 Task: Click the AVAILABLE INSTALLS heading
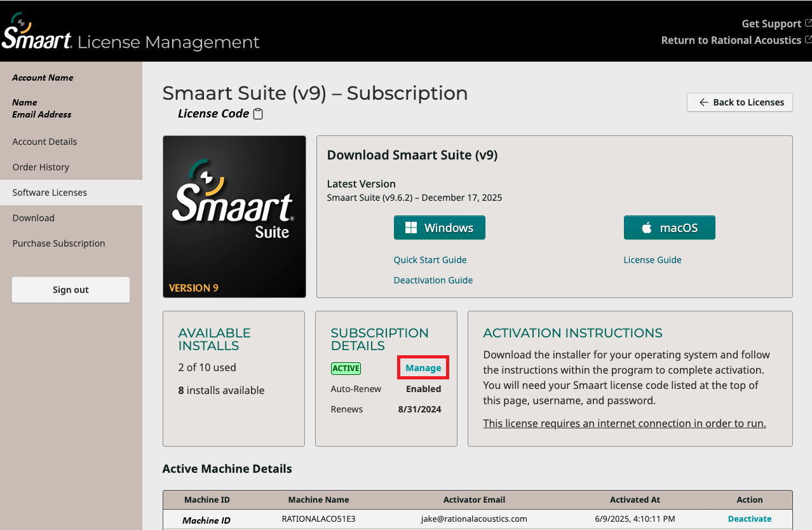pyautogui.click(x=214, y=339)
